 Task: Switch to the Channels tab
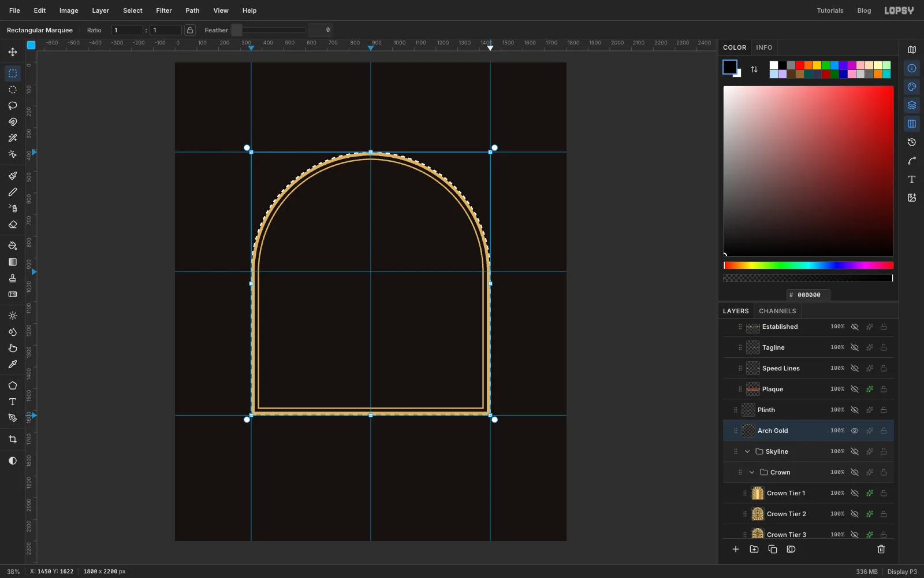(777, 311)
